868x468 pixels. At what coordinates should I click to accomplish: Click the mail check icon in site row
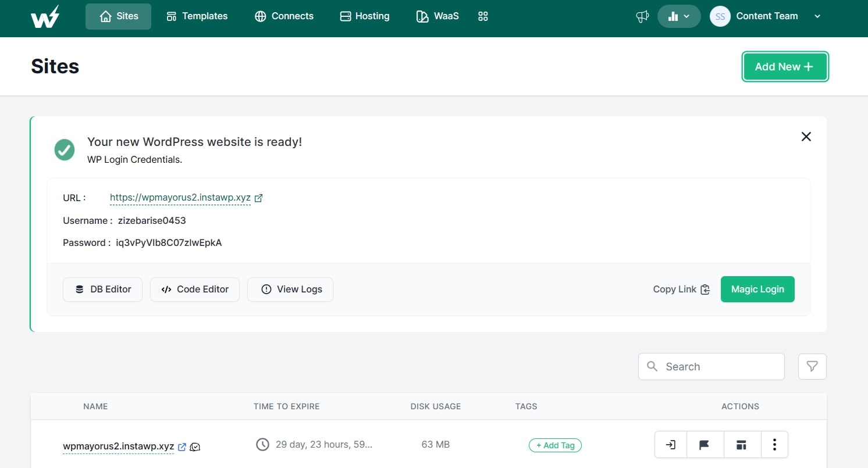[195, 447]
